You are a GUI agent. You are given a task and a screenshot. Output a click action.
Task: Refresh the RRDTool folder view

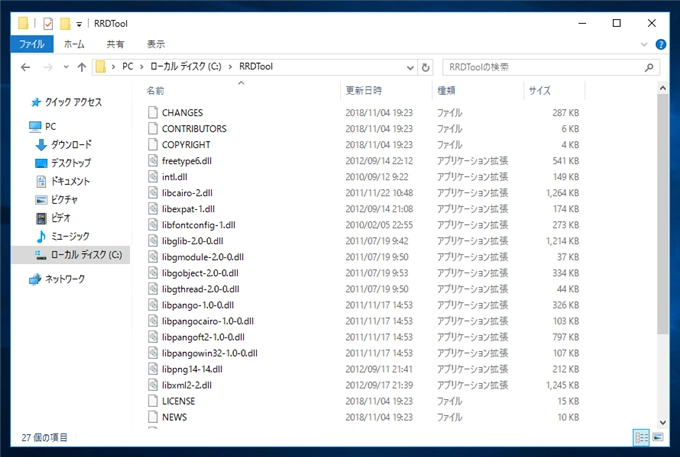coord(425,67)
